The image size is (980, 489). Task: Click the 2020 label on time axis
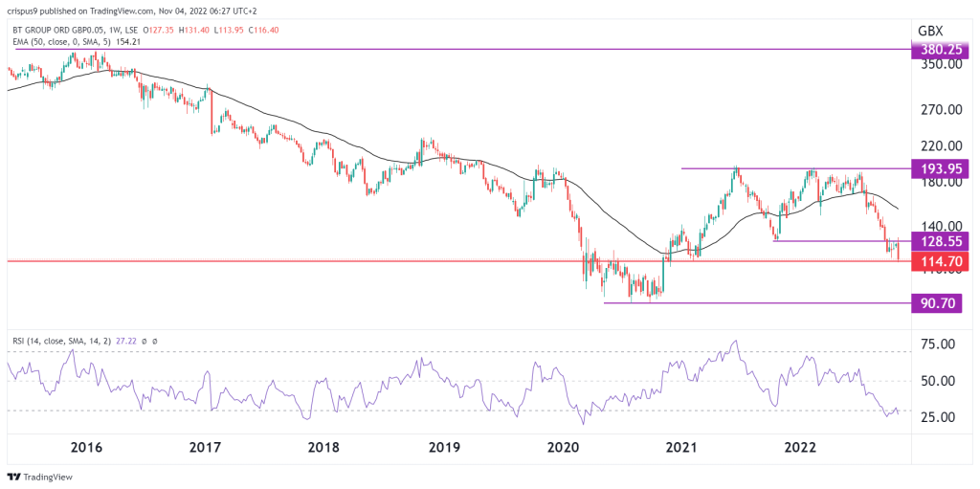pyautogui.click(x=563, y=448)
